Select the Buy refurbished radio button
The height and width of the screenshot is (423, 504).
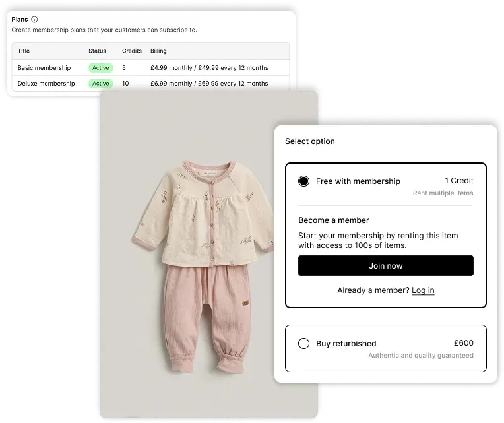click(303, 343)
